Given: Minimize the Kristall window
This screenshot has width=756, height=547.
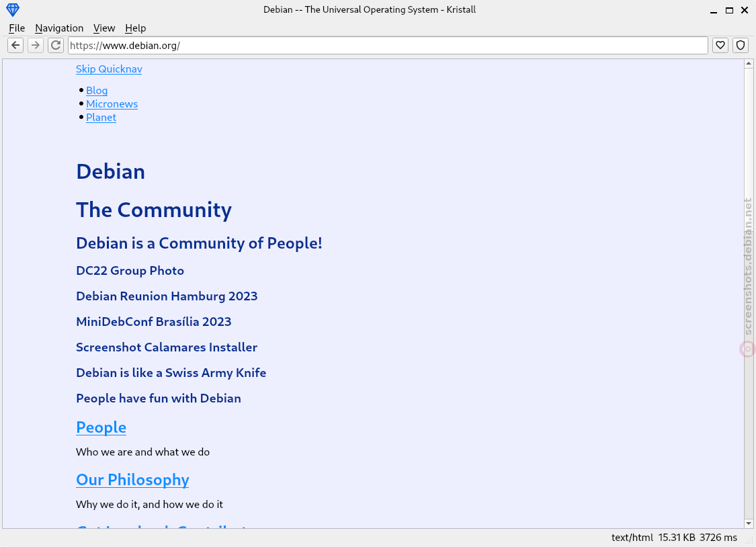Looking at the screenshot, I should point(714,10).
